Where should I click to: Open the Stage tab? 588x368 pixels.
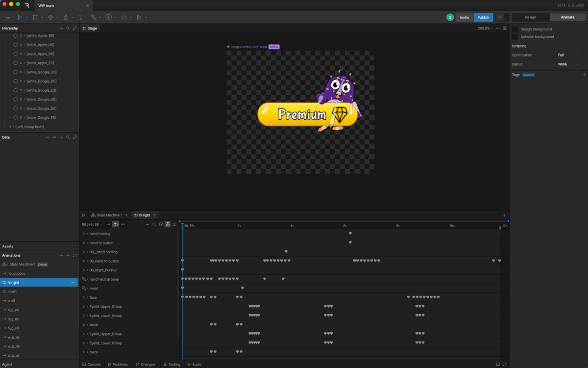click(x=90, y=28)
